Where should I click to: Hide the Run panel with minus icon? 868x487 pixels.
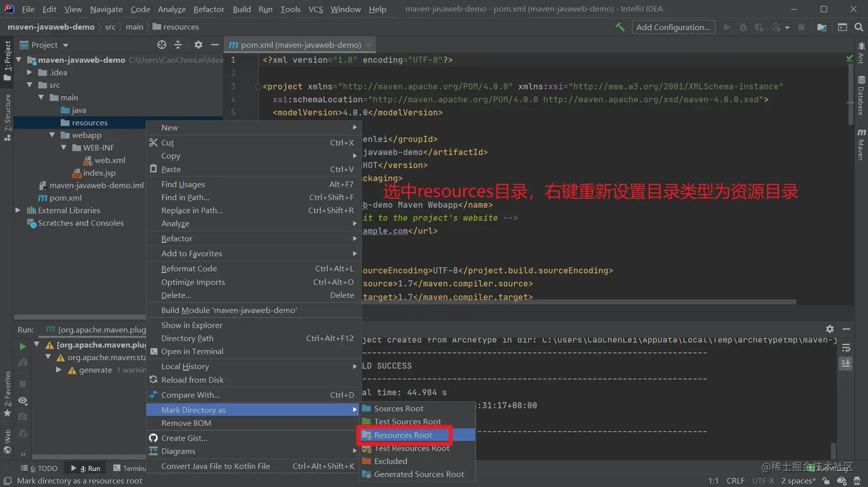point(846,329)
